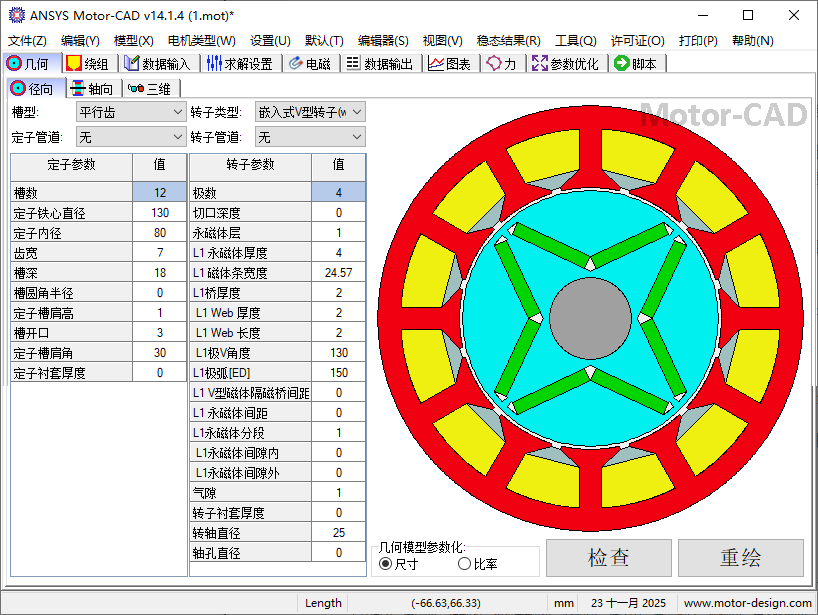Screen dimensions: 818x615
Task: Open the 许可证(O) menu
Action: (637, 41)
